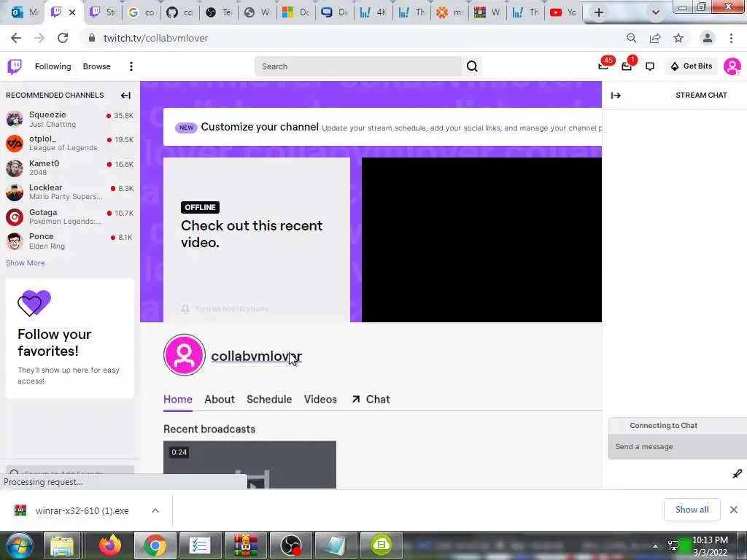Open File Explorer from the taskbar

click(62, 545)
